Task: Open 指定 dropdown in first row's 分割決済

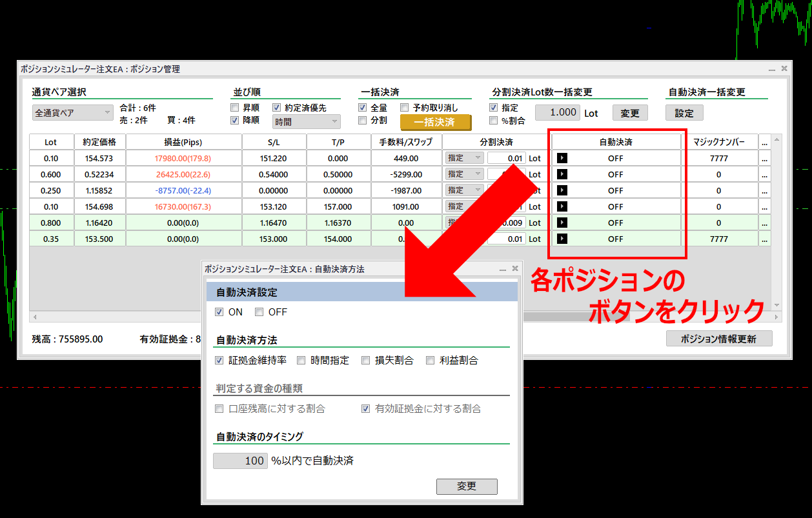Action: coord(464,158)
